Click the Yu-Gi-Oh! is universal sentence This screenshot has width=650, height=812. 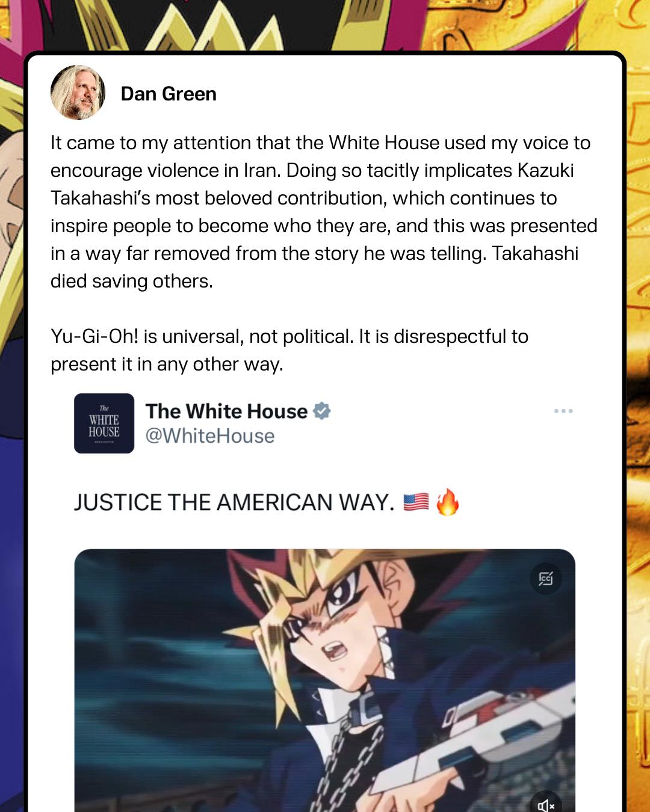[x=289, y=350]
